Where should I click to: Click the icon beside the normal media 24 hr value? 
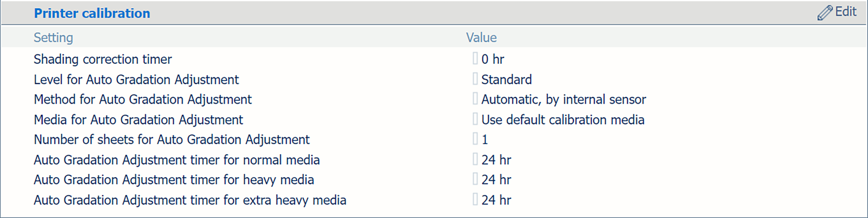pyautogui.click(x=475, y=159)
